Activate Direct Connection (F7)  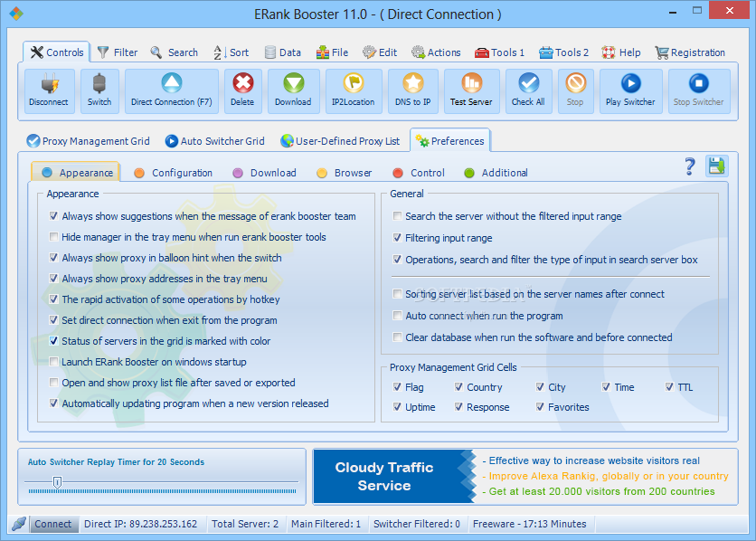(x=172, y=91)
